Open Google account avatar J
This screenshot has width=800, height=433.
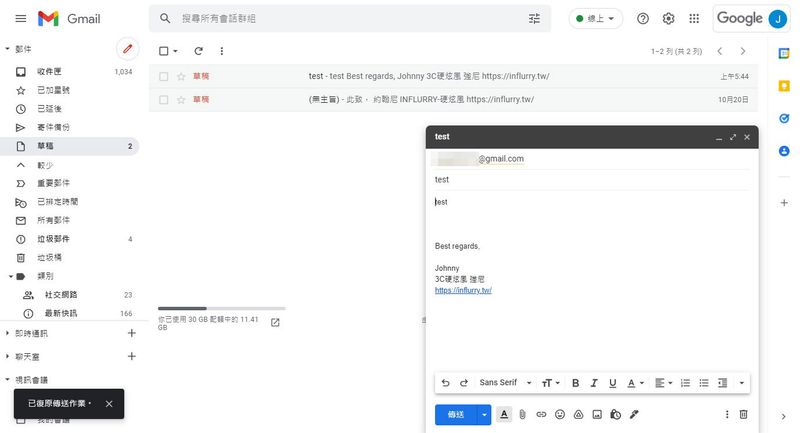[x=778, y=19]
